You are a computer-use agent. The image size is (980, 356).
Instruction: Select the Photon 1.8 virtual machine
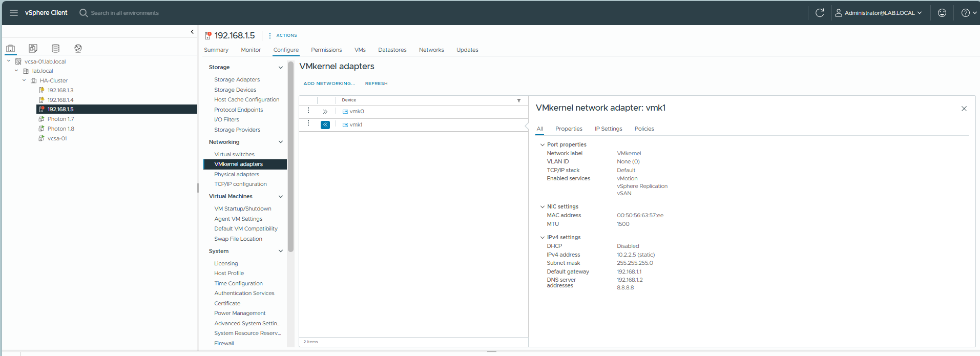point(60,129)
